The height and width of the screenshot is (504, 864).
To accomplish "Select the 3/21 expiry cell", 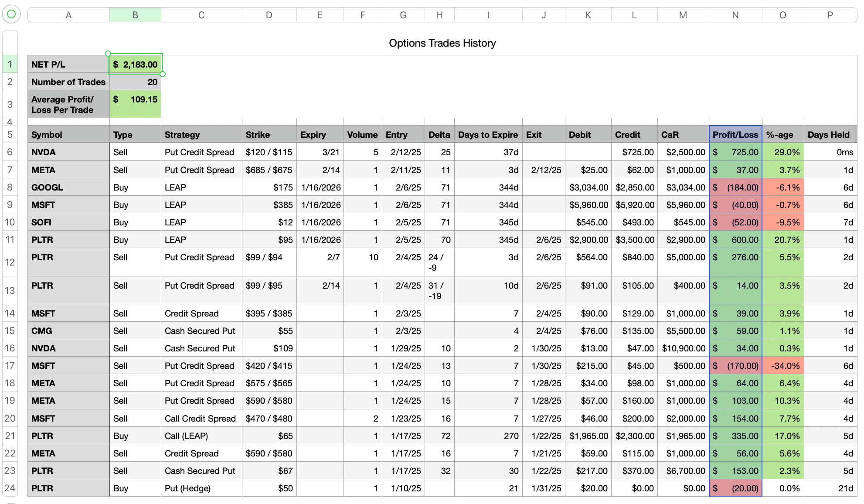I will (320, 152).
